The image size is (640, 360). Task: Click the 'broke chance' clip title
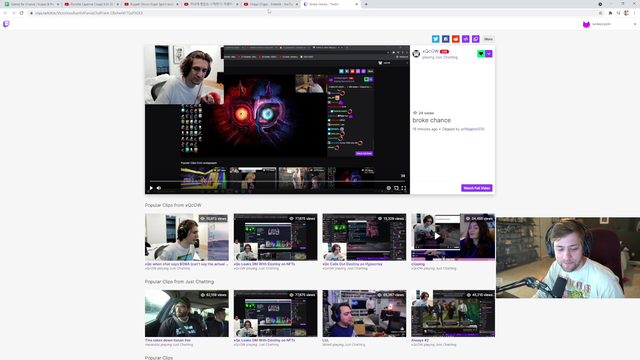pos(432,120)
